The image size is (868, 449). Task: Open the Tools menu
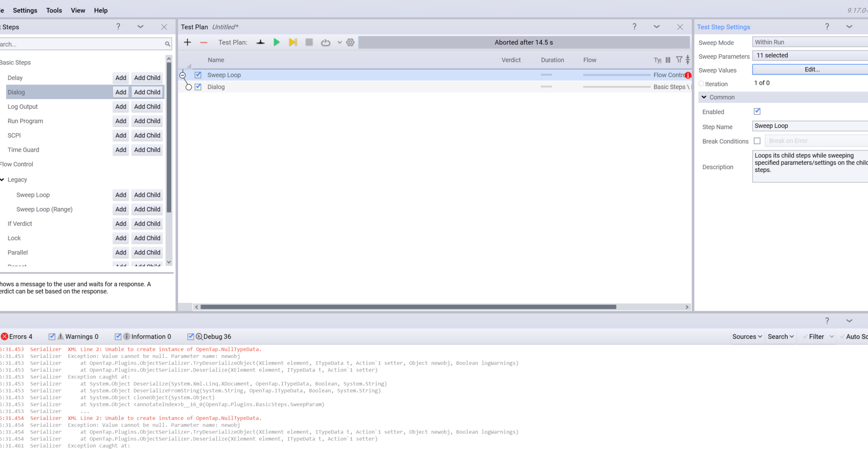tap(54, 10)
